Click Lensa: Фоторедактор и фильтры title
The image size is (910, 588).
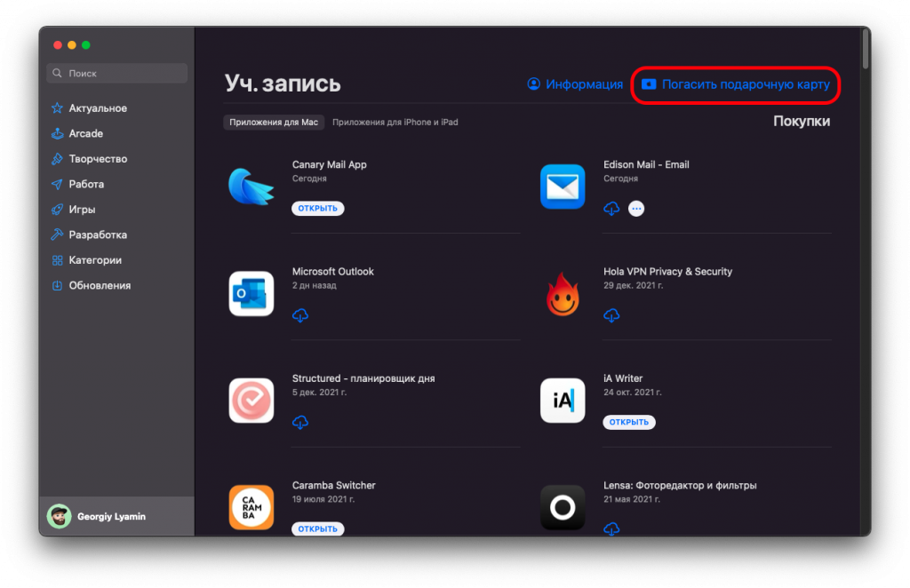pos(680,485)
